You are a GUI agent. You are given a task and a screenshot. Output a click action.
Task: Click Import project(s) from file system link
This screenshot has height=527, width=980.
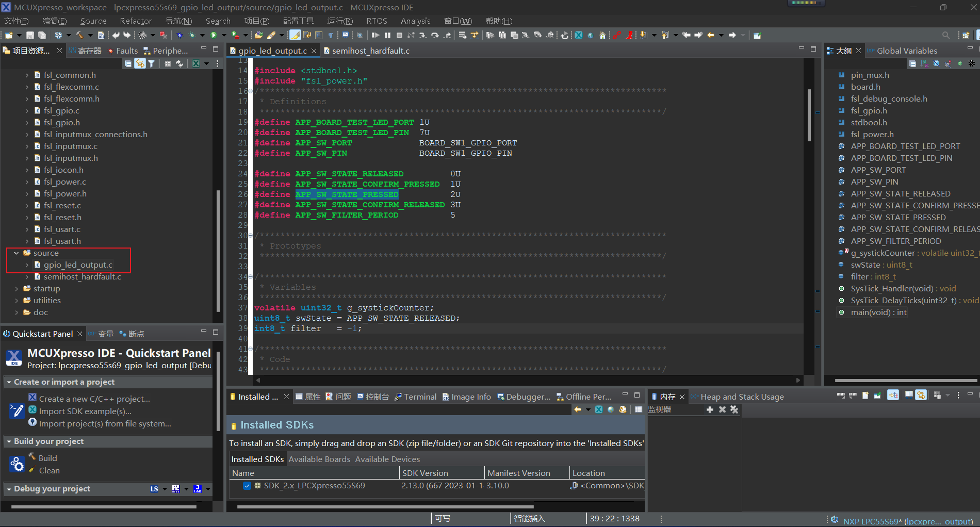105,423
